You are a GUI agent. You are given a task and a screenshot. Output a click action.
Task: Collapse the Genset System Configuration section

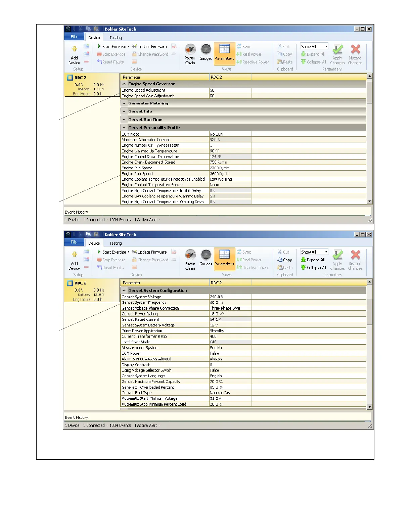[x=124, y=291]
